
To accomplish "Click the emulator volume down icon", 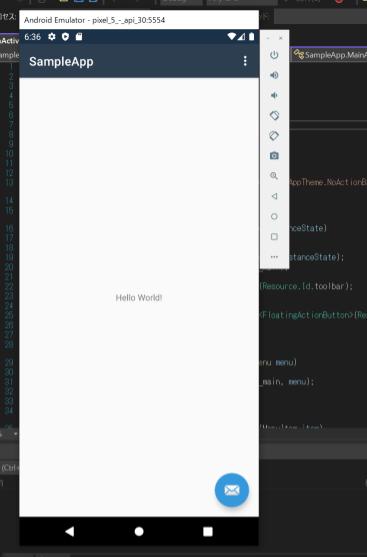I will pos(274,95).
